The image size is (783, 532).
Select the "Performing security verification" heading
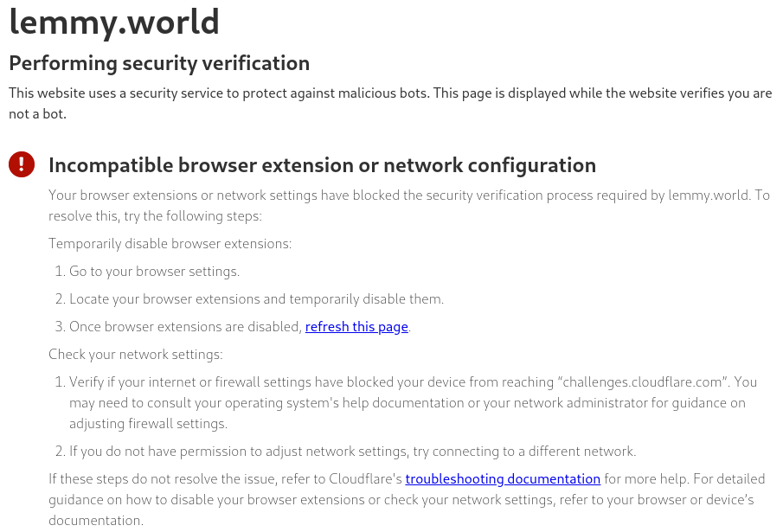coord(159,63)
